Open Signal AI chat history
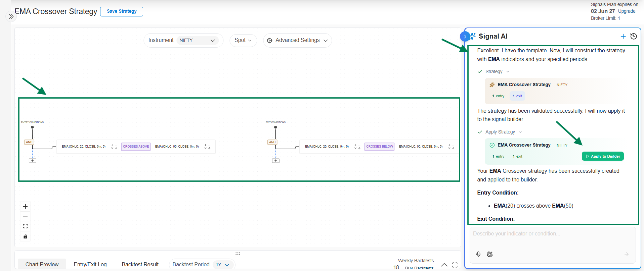 coord(634,36)
